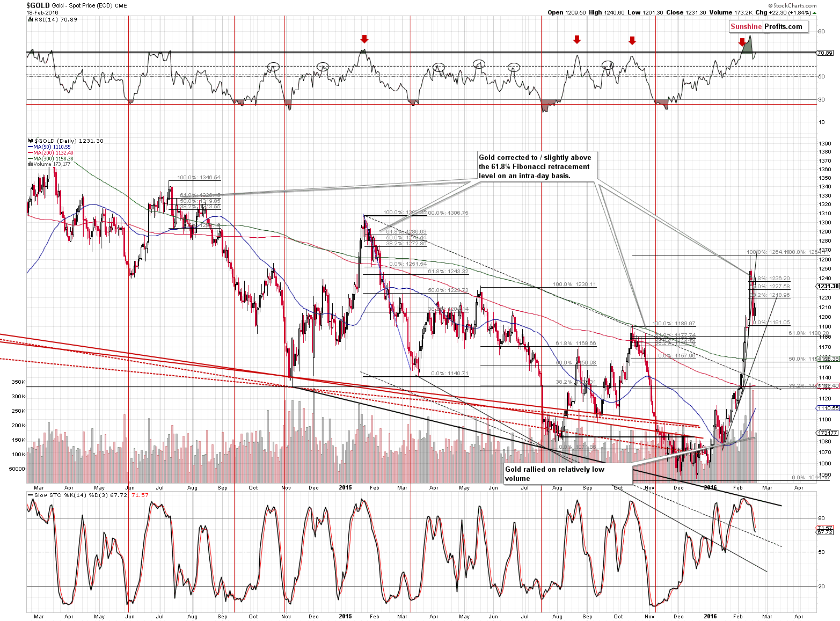Click the Close 1231.30 value in the header
This screenshot has width=840, height=621.
pos(686,12)
